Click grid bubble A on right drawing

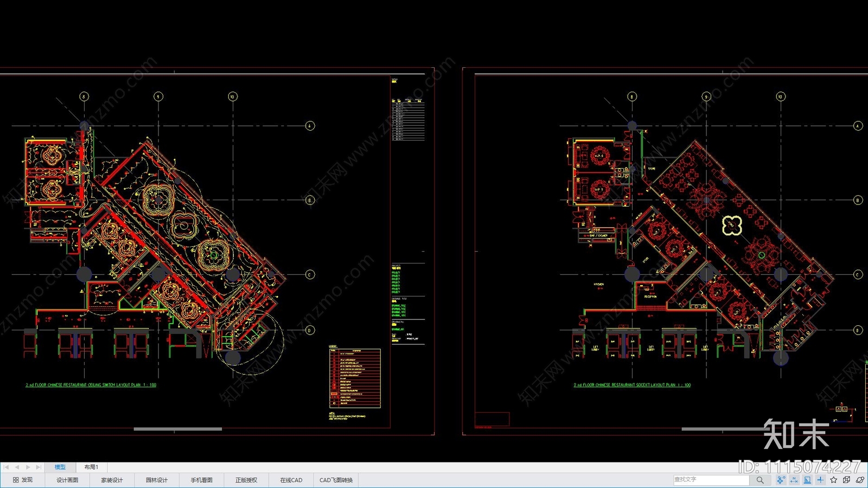(858, 126)
